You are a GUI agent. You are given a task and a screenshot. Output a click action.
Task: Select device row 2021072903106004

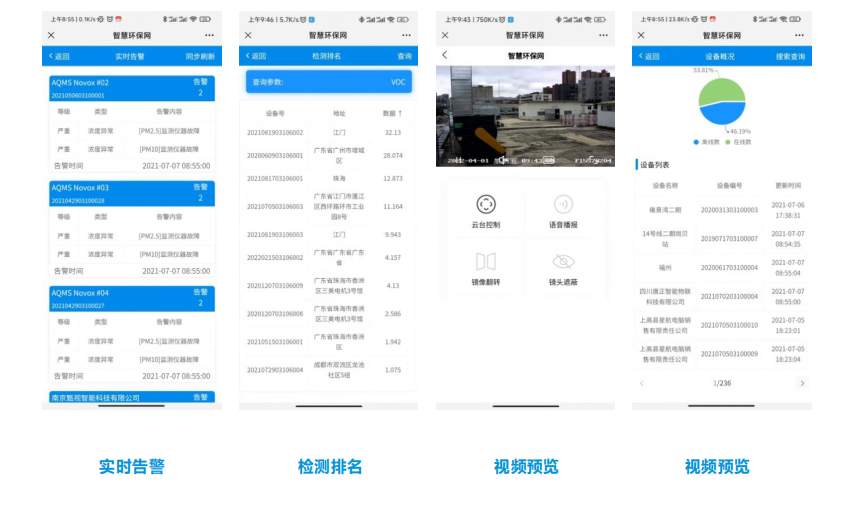pyautogui.click(x=329, y=370)
